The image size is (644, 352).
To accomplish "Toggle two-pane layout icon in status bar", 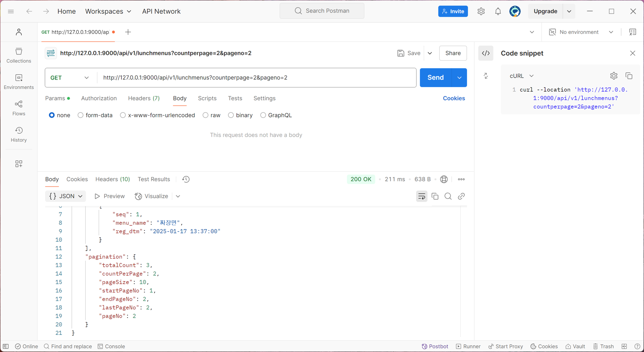I will click(624, 347).
